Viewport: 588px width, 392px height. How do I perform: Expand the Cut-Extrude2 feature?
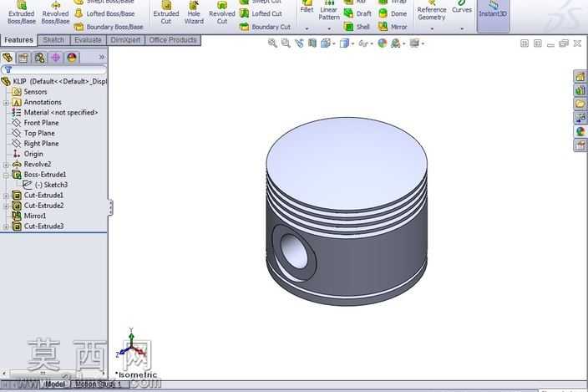(x=6, y=206)
